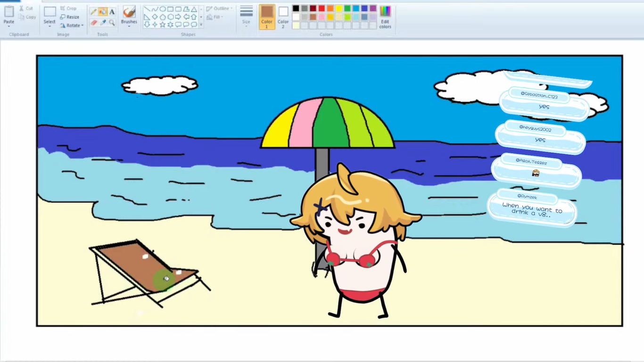
Task: Choose the Right arrow shape
Action: 178,17
